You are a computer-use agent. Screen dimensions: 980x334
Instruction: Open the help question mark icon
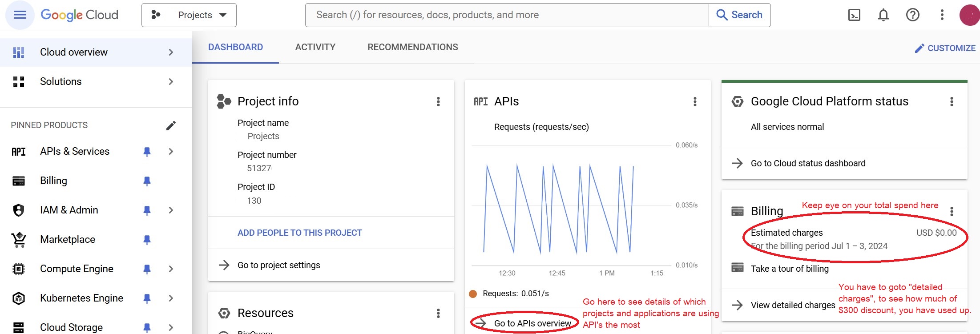(913, 15)
